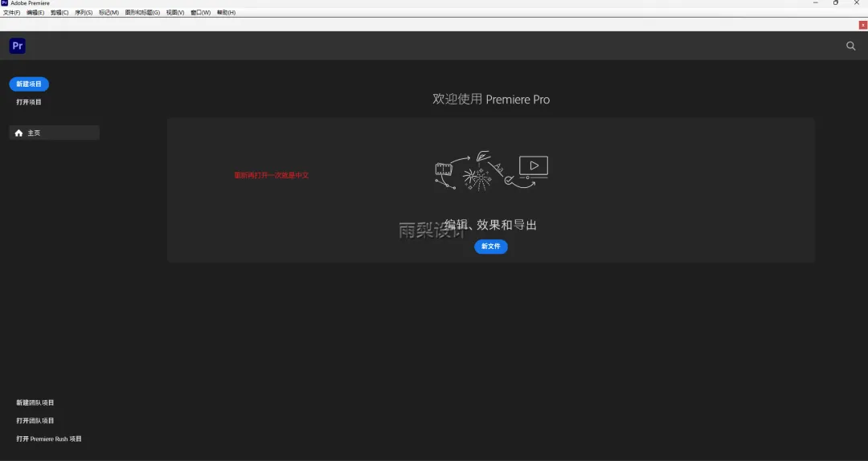Click the 新建项目 button
Viewport: 868px width, 461px height.
(x=29, y=84)
